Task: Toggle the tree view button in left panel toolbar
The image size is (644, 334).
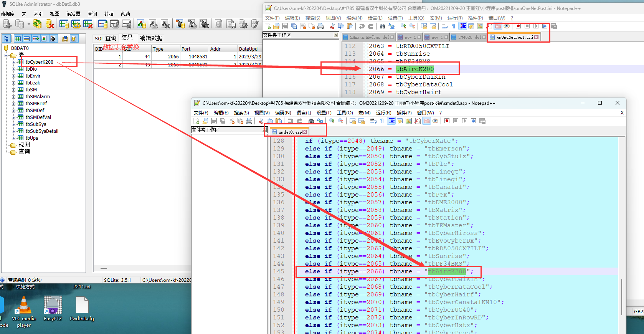Action: click(x=7, y=39)
